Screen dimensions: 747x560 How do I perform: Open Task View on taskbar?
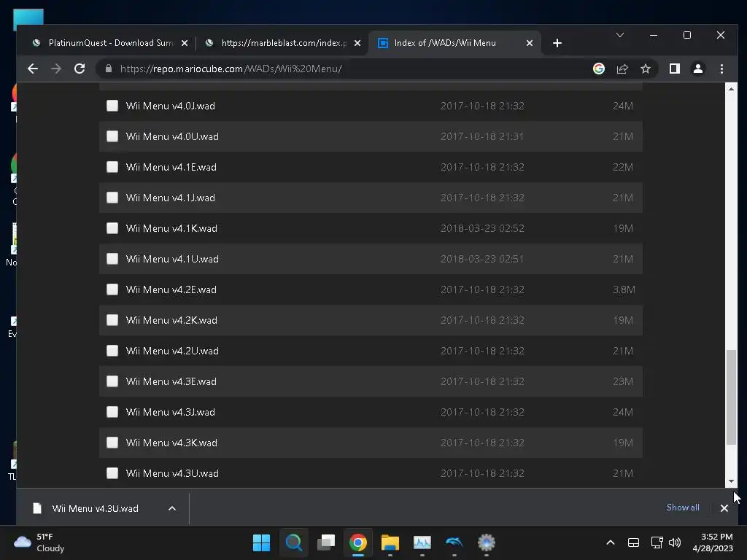(326, 542)
